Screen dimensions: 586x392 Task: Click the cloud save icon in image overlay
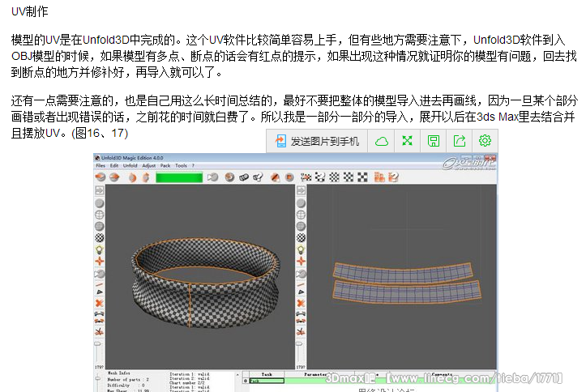click(381, 141)
